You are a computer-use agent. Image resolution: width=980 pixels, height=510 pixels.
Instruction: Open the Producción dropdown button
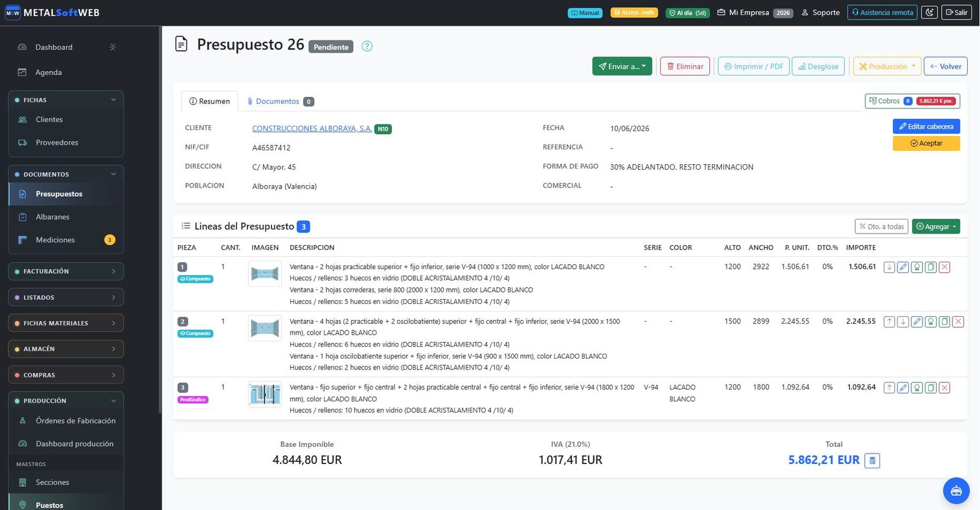[x=887, y=66]
